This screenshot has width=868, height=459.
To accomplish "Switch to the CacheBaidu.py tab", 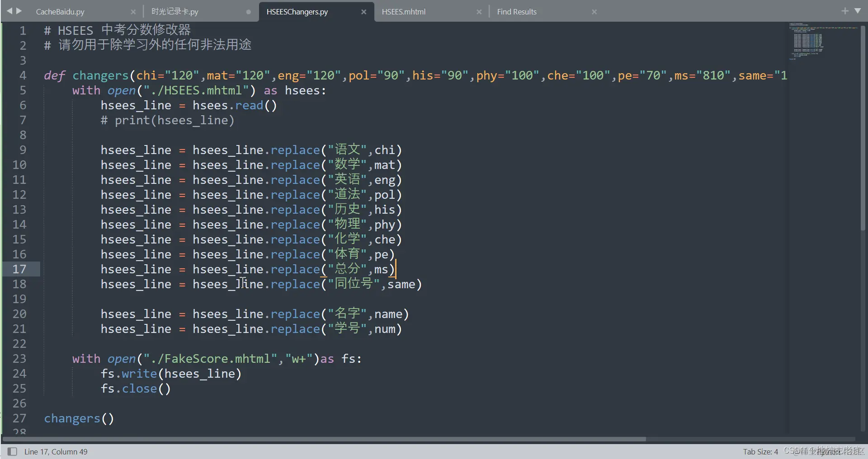I will click(60, 12).
